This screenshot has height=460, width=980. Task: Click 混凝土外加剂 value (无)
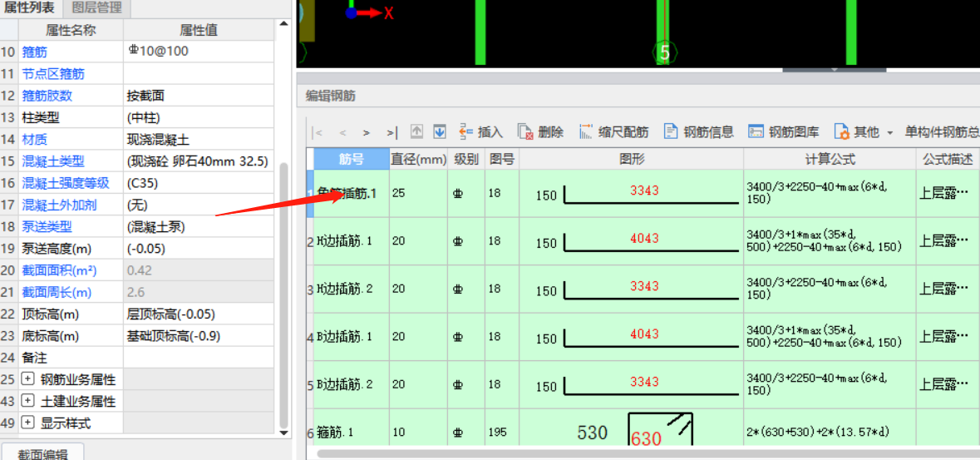(x=199, y=205)
